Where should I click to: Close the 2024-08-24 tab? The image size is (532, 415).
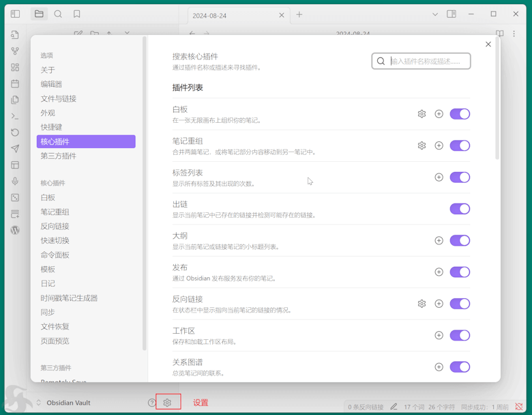click(282, 15)
